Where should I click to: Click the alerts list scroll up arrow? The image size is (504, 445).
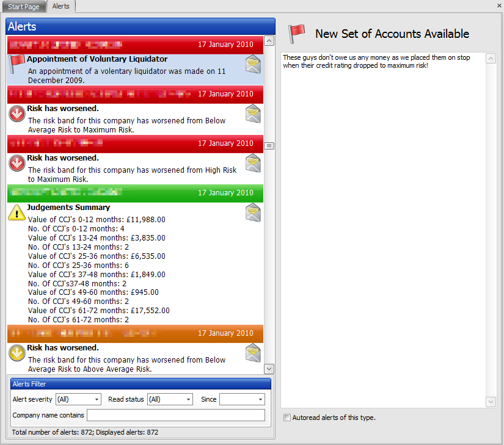pos(269,41)
